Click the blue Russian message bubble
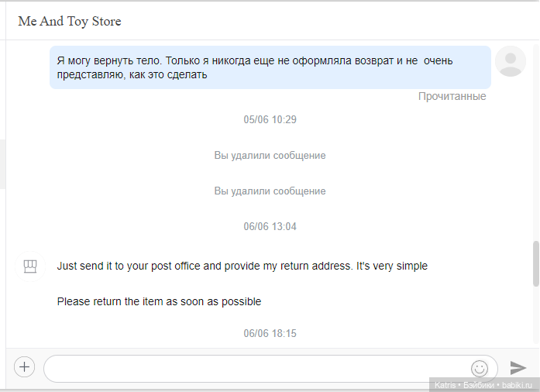The height and width of the screenshot is (392, 540). tap(270, 67)
